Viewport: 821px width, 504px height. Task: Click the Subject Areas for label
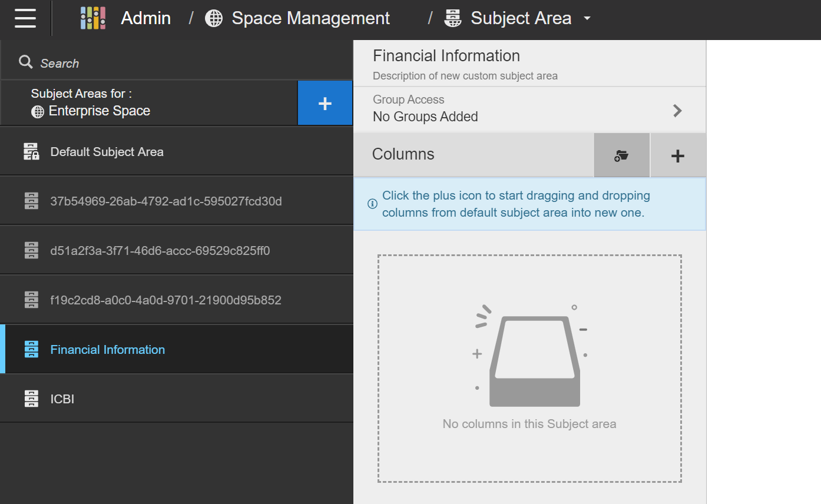pos(81,94)
